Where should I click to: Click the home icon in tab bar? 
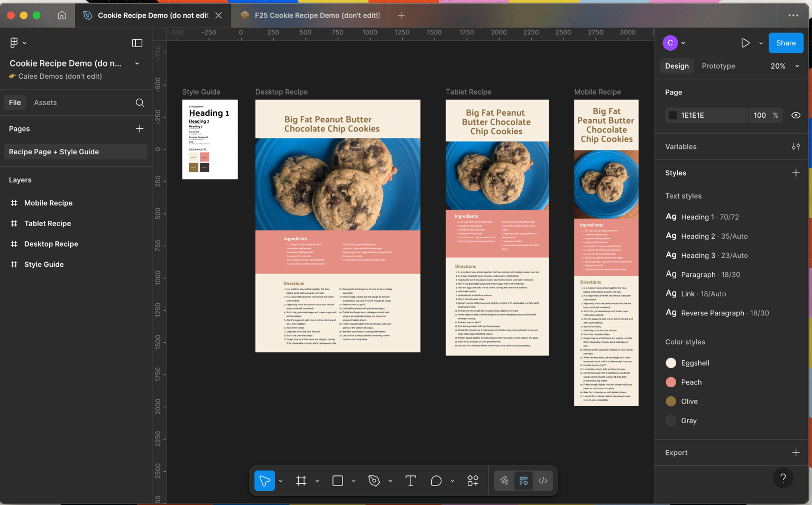[62, 15]
